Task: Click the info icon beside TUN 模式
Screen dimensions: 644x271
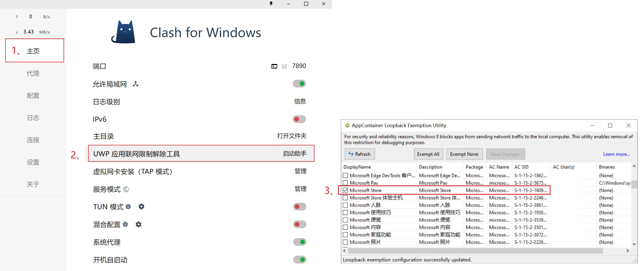Action: 128,207
